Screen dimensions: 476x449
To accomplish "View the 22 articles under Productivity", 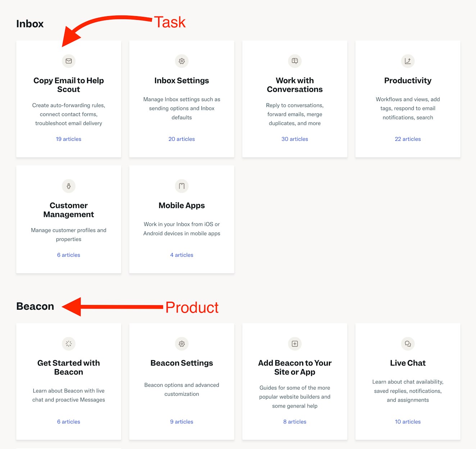I will (408, 139).
